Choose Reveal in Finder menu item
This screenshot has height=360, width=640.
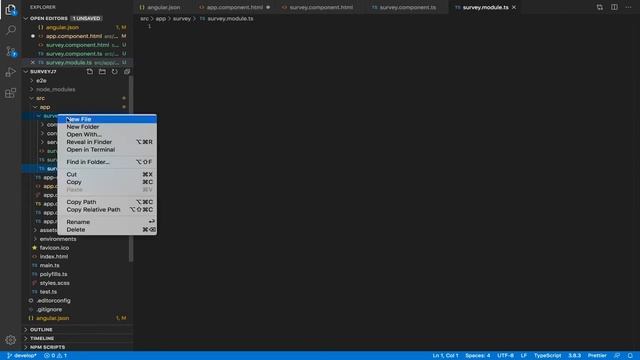[x=107, y=142]
